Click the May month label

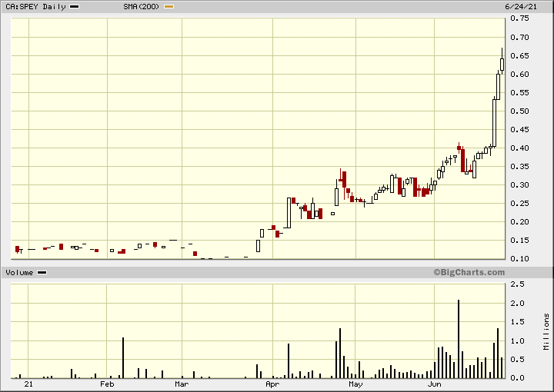(x=355, y=384)
